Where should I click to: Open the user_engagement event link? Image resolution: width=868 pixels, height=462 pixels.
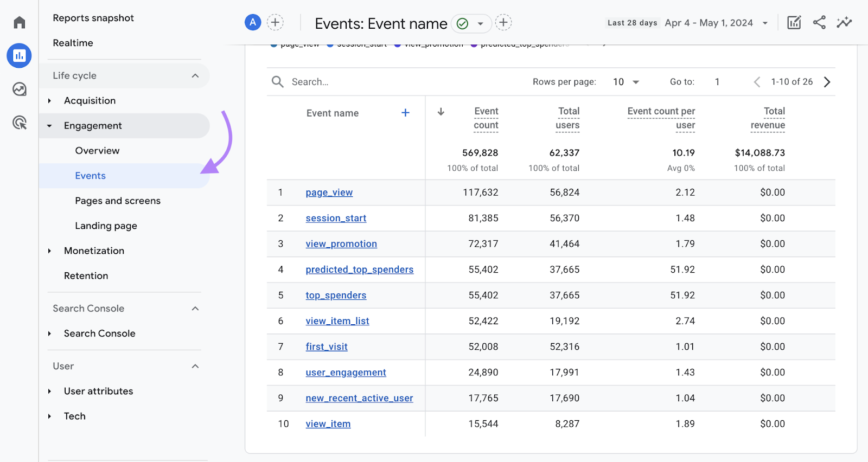click(x=346, y=373)
